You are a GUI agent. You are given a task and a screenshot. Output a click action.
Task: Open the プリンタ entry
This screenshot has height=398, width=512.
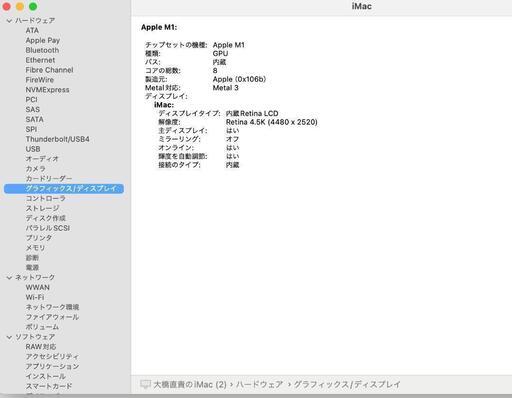pos(39,238)
